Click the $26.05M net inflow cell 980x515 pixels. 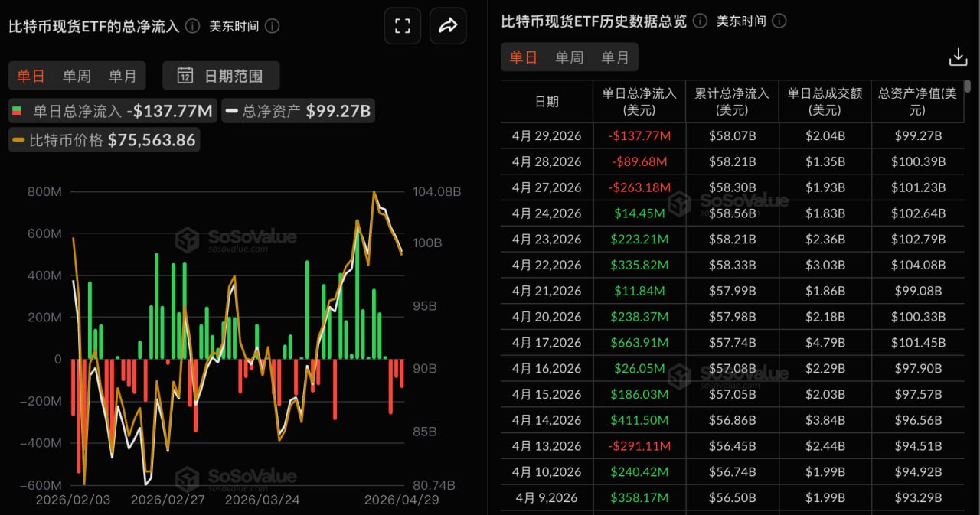639,368
